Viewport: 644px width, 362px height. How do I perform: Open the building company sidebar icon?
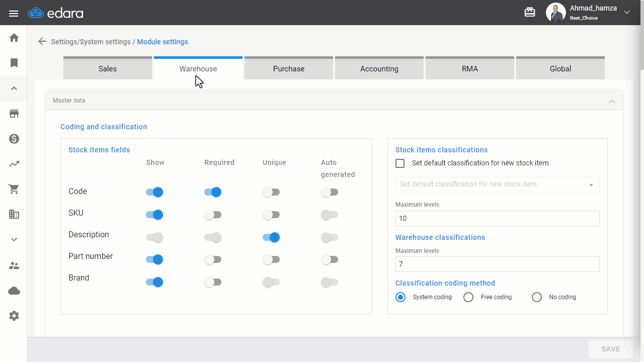[x=14, y=214]
